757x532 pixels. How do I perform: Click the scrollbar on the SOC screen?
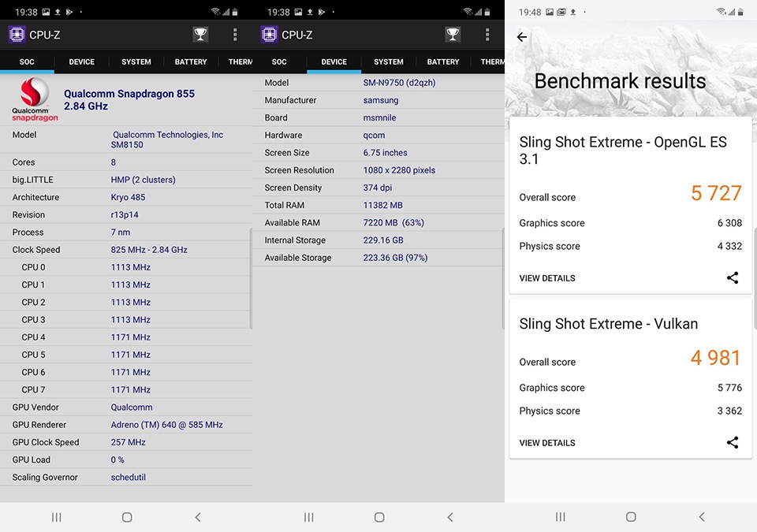pyautogui.click(x=251, y=278)
